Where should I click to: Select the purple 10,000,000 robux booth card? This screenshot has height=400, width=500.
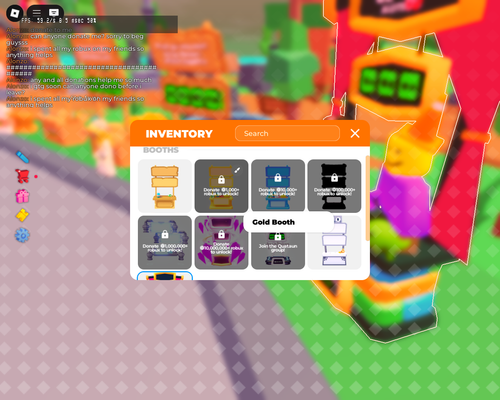point(221,242)
